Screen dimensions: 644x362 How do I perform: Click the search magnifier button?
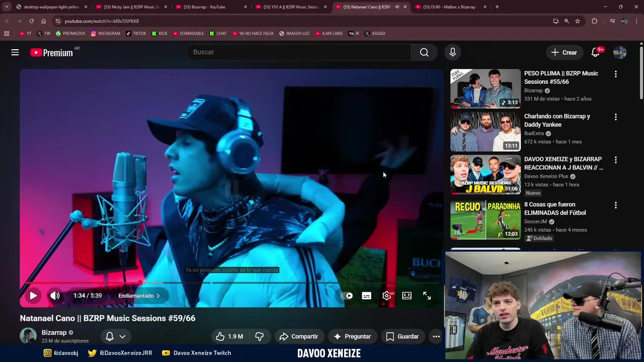pos(424,52)
